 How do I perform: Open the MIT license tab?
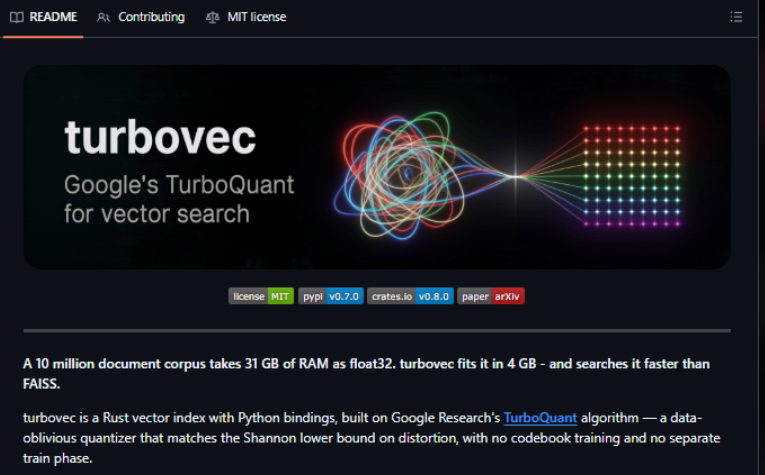(x=246, y=17)
